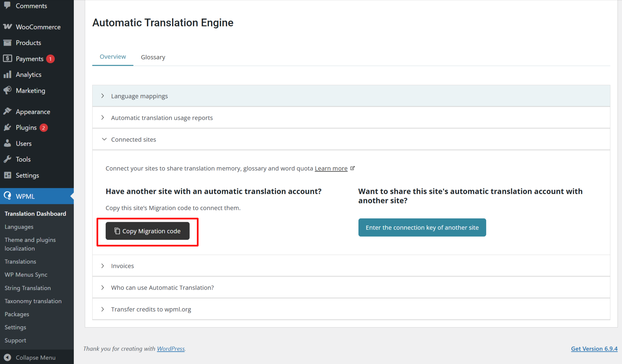
Task: Click the WooCommerce sidebar icon
Action: pyautogui.click(x=7, y=27)
